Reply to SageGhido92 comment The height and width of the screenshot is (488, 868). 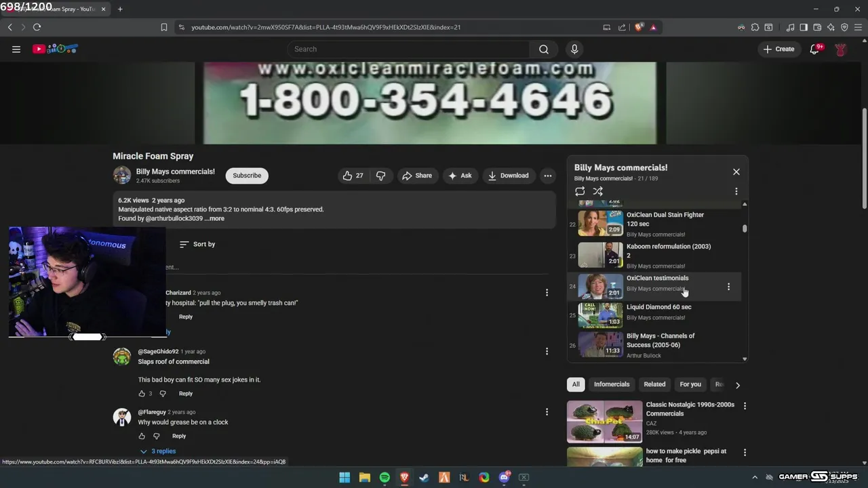tap(185, 393)
